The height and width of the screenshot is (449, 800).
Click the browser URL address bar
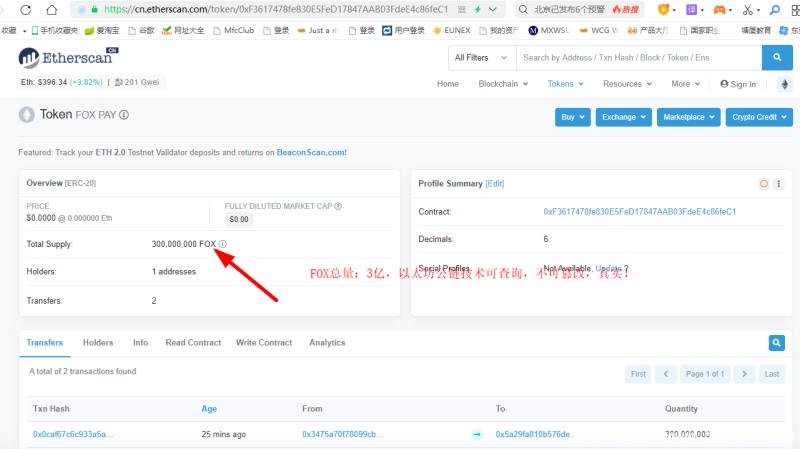[x=276, y=10]
